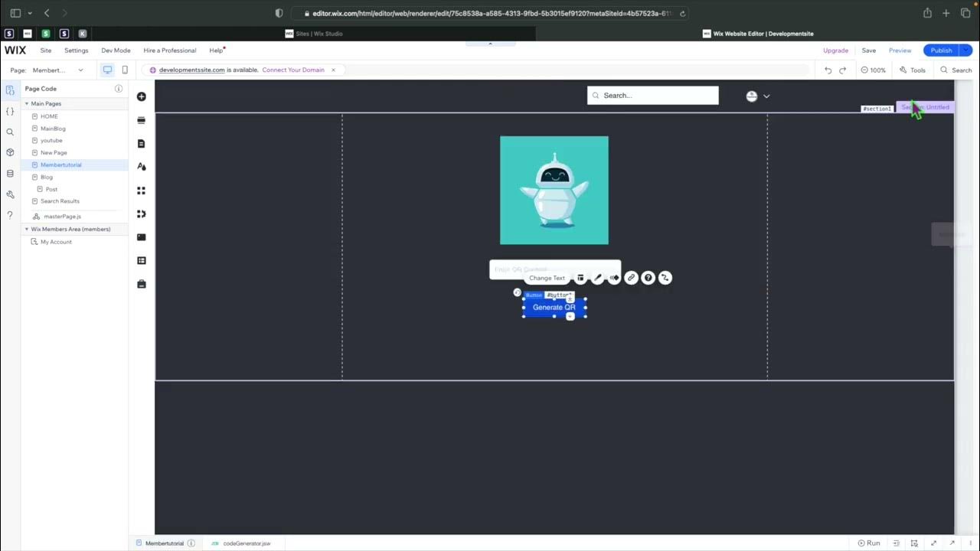
Task: Dismiss the domain availability banner
Action: coord(333,70)
